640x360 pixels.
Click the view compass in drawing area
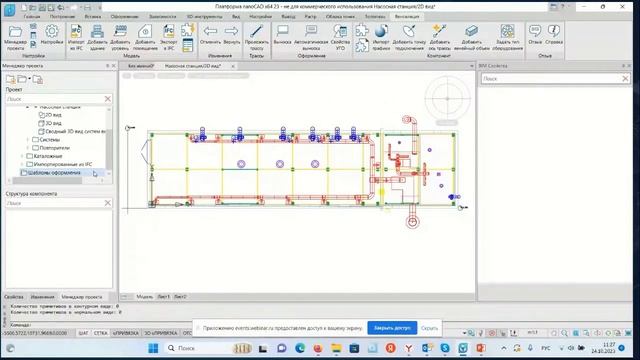pyautogui.click(x=447, y=98)
